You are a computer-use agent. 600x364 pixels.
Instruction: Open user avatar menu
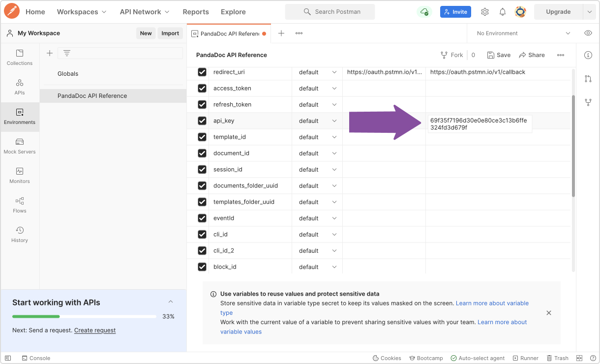[x=520, y=12]
